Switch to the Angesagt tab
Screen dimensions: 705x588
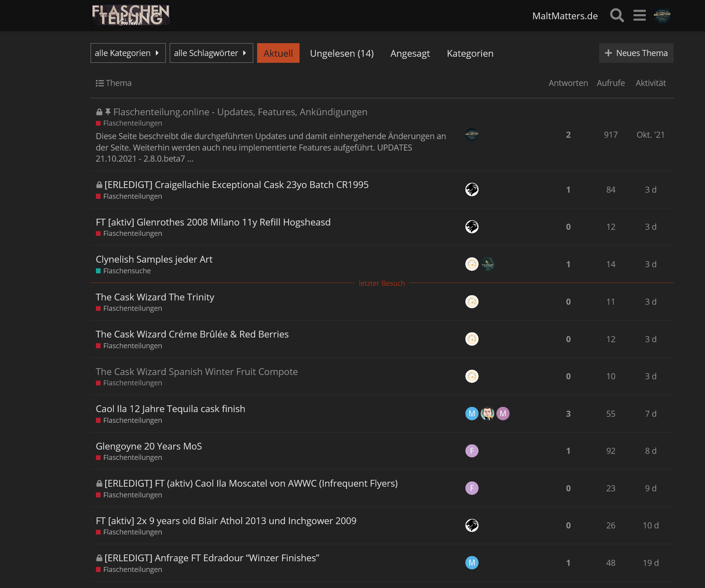pyautogui.click(x=410, y=53)
